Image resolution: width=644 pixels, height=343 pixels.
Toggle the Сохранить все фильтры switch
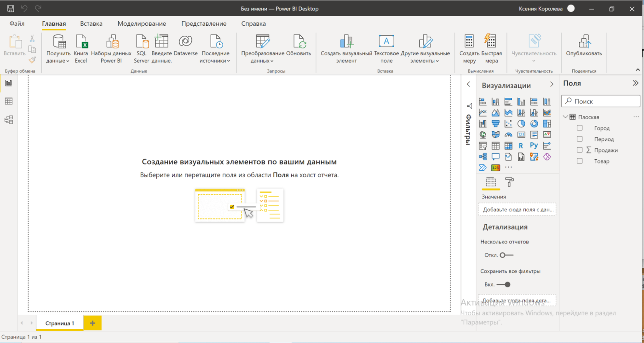pyautogui.click(x=504, y=285)
